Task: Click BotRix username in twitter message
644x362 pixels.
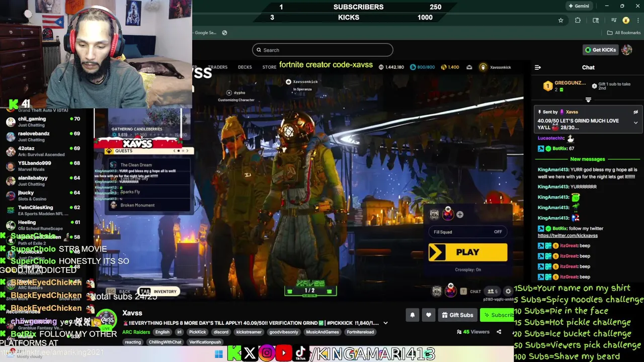Action: pos(559,228)
